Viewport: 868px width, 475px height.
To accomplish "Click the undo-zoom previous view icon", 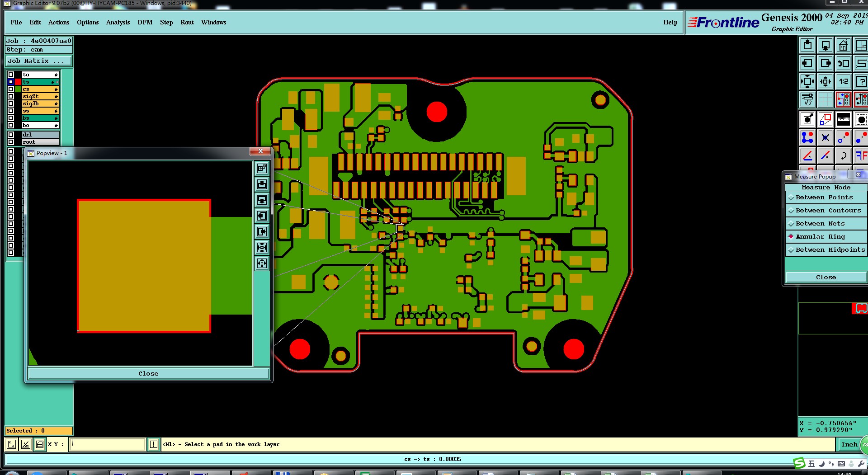I will (x=844, y=63).
